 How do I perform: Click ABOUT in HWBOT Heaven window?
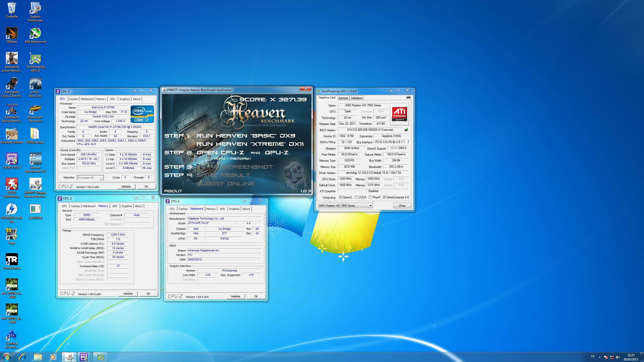[x=173, y=191]
